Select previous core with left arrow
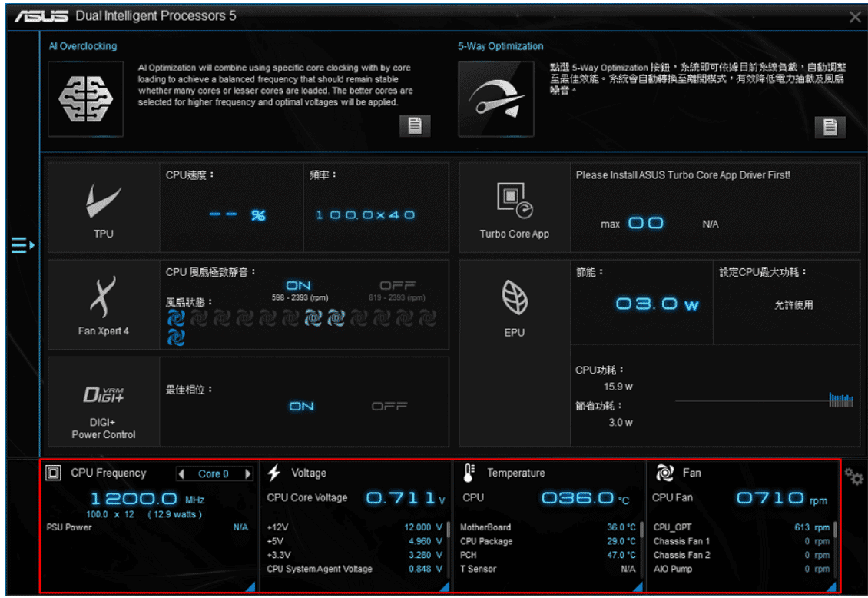This screenshot has height=598, width=868. (x=181, y=474)
